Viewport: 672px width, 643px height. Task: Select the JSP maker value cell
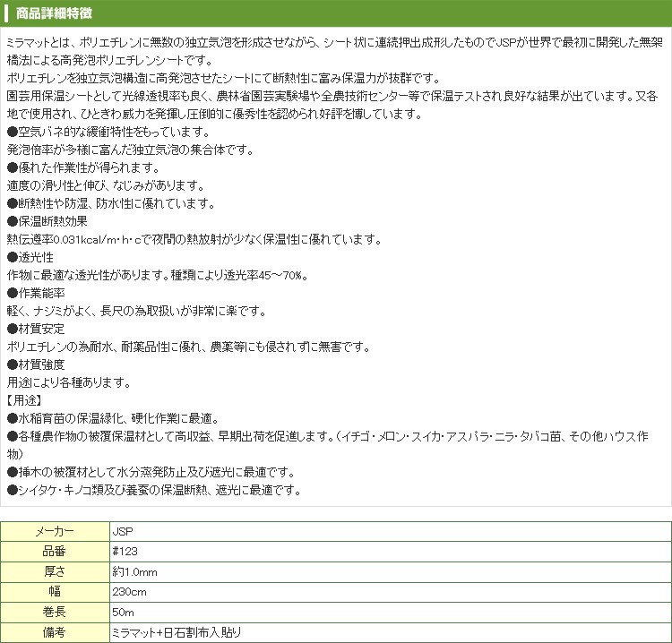point(391,531)
